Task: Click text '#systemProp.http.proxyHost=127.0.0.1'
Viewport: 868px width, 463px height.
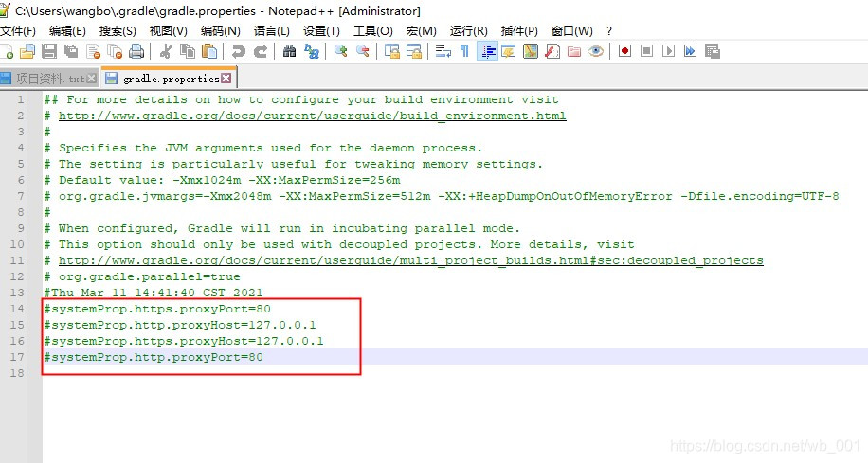Action: click(x=180, y=325)
